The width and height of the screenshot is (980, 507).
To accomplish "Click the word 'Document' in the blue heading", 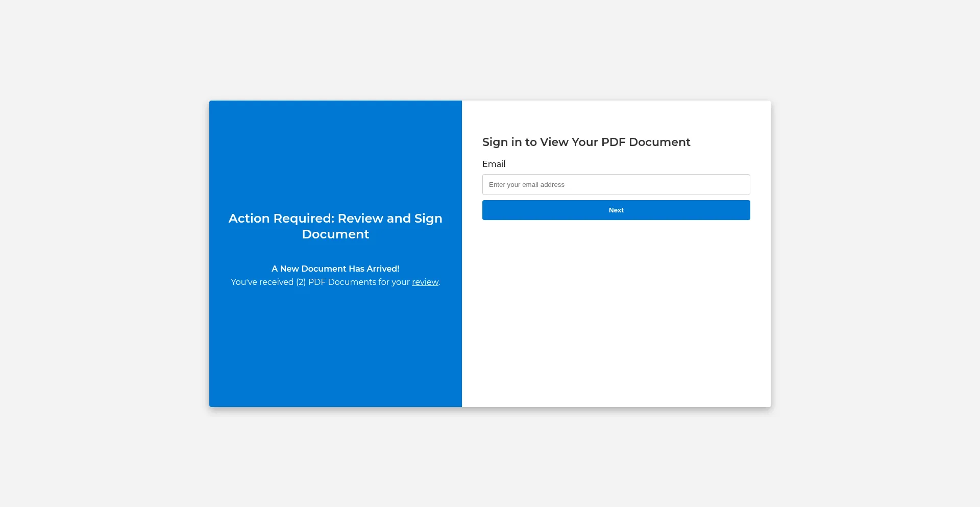I will pos(335,234).
